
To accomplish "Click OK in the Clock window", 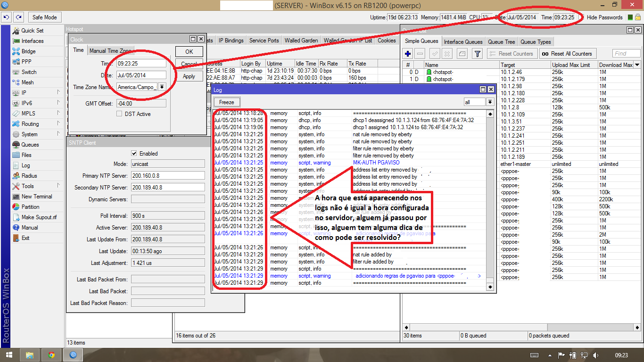I will 189,52.
